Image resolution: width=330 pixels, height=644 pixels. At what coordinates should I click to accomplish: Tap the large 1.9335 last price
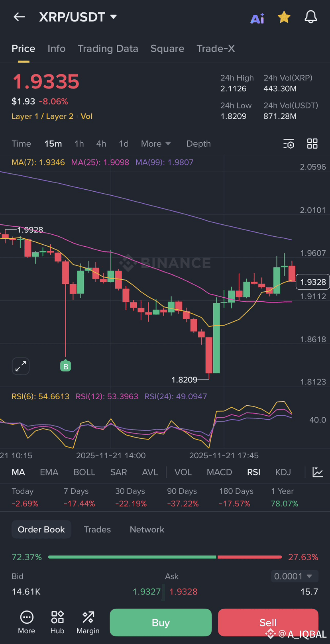(x=46, y=82)
